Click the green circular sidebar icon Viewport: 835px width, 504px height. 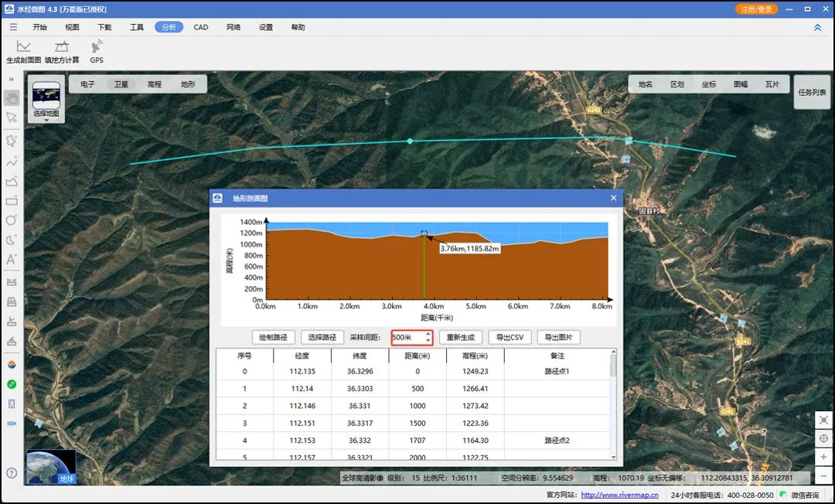coord(12,384)
